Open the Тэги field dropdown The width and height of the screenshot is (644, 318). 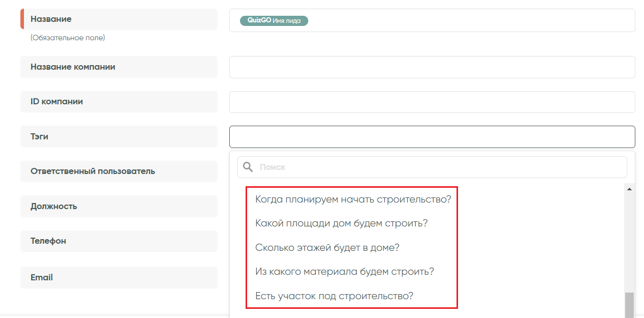point(432,137)
